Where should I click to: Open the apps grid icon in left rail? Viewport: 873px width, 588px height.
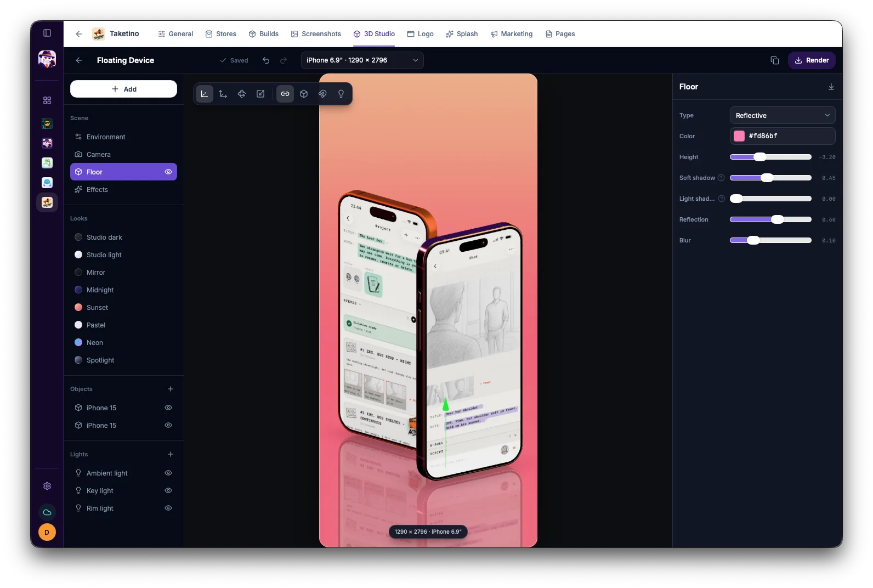tap(47, 100)
